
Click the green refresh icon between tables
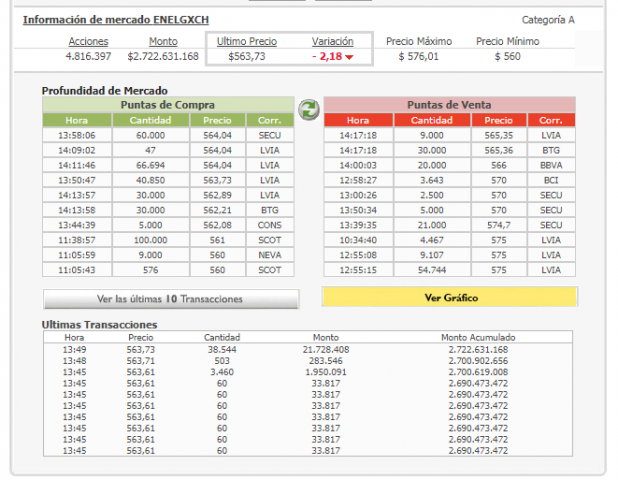pyautogui.click(x=309, y=108)
